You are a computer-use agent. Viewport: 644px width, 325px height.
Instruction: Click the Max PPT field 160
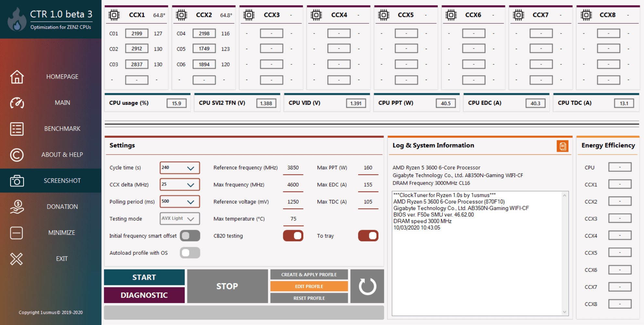368,168
